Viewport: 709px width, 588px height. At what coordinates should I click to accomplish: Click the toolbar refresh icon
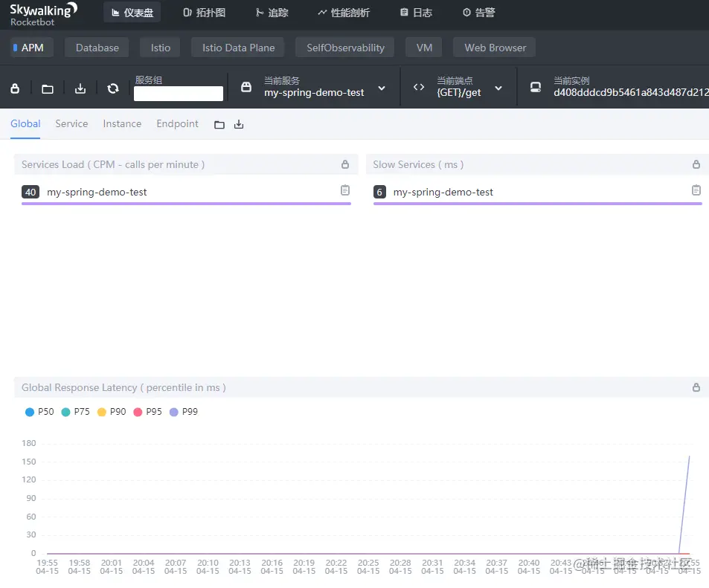(x=113, y=88)
